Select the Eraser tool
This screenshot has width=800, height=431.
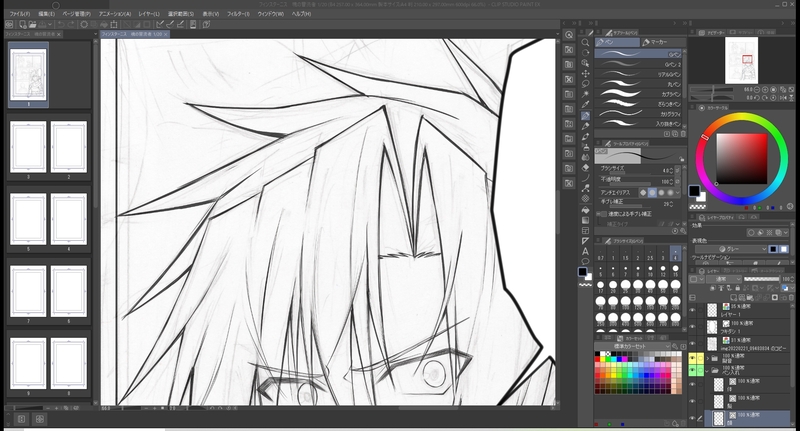click(x=585, y=168)
